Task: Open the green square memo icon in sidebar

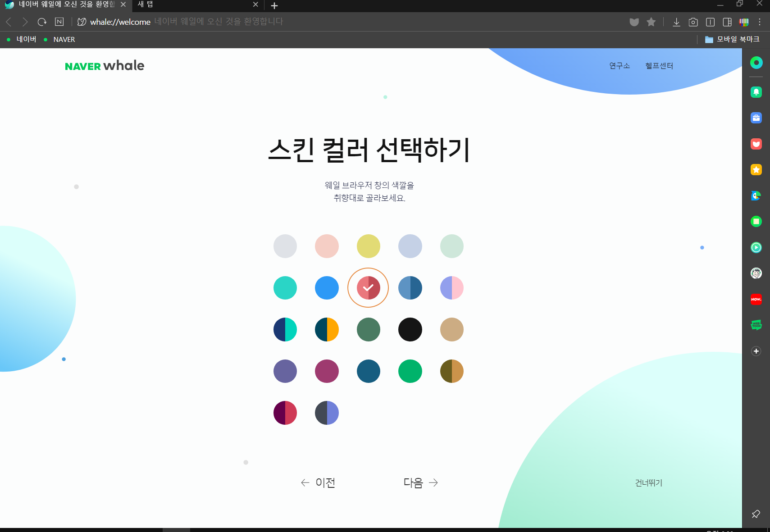Action: click(756, 221)
